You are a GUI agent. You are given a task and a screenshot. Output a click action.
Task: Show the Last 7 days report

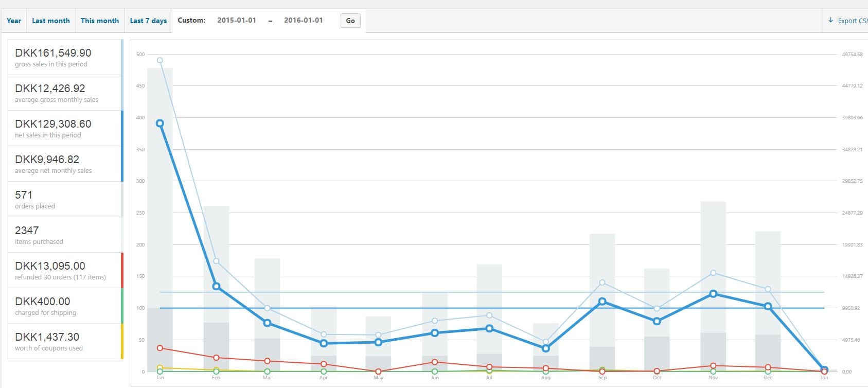click(x=148, y=21)
